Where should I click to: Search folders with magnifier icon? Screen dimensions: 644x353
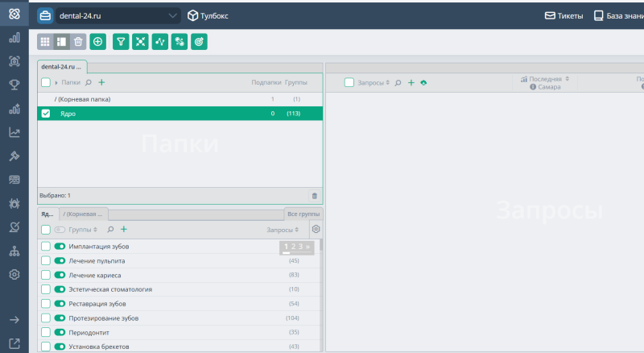point(89,83)
